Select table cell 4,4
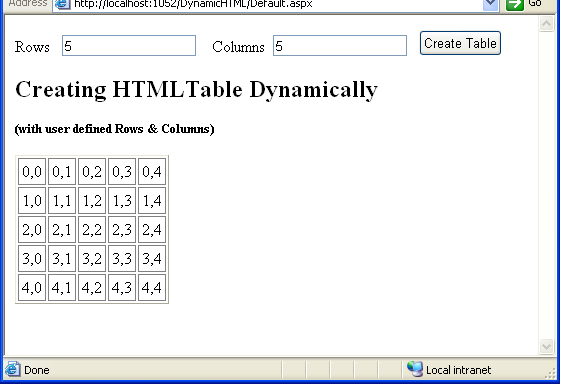This screenshot has height=385, width=561. pos(152,287)
